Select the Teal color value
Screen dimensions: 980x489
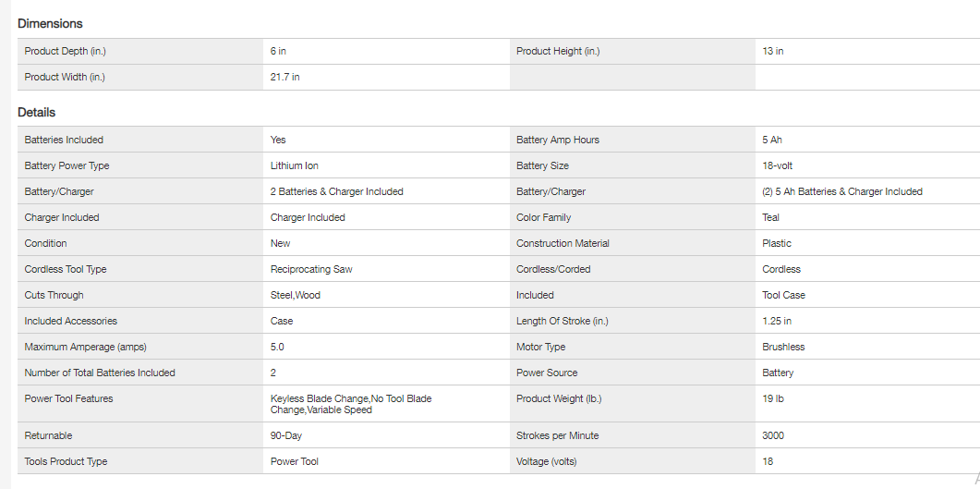coord(771,217)
